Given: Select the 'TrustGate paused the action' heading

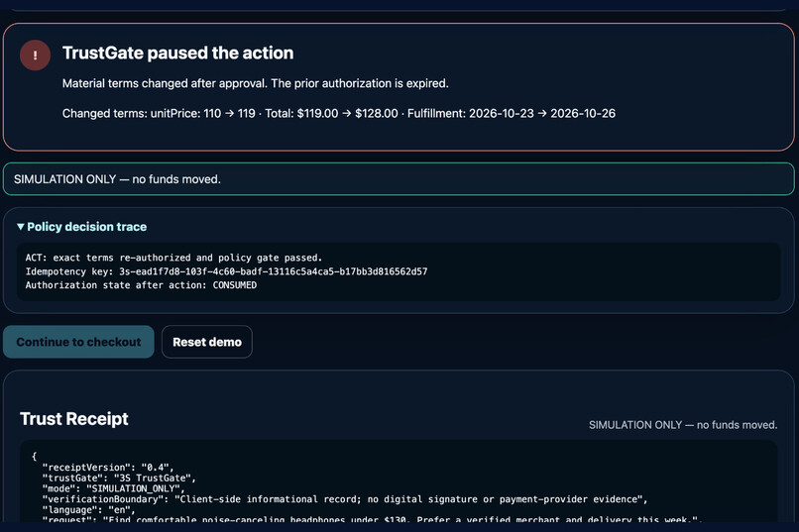Looking at the screenshot, I should pyautogui.click(x=177, y=53).
